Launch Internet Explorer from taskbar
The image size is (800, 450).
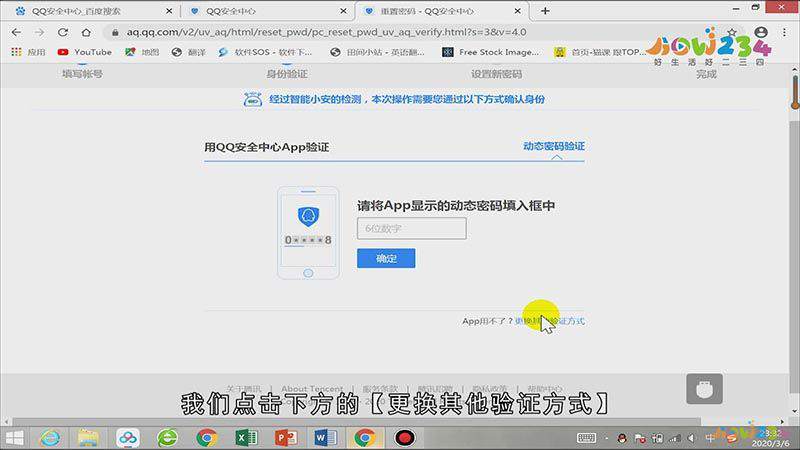tap(50, 438)
